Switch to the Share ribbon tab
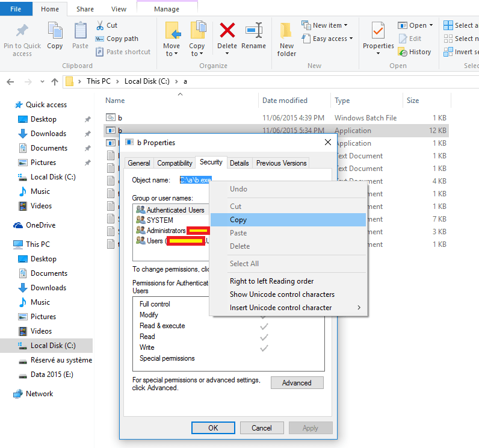The height and width of the screenshot is (448, 479). (x=85, y=9)
